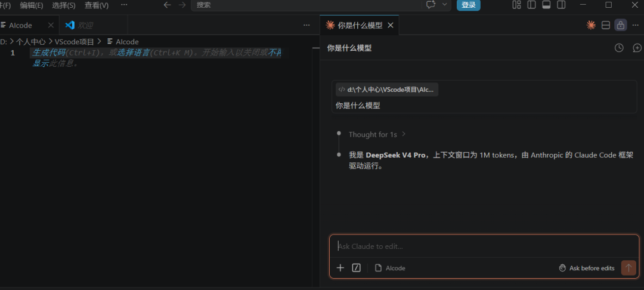
Task: Open the menu bar overflow ellipsis
Action: (124, 5)
